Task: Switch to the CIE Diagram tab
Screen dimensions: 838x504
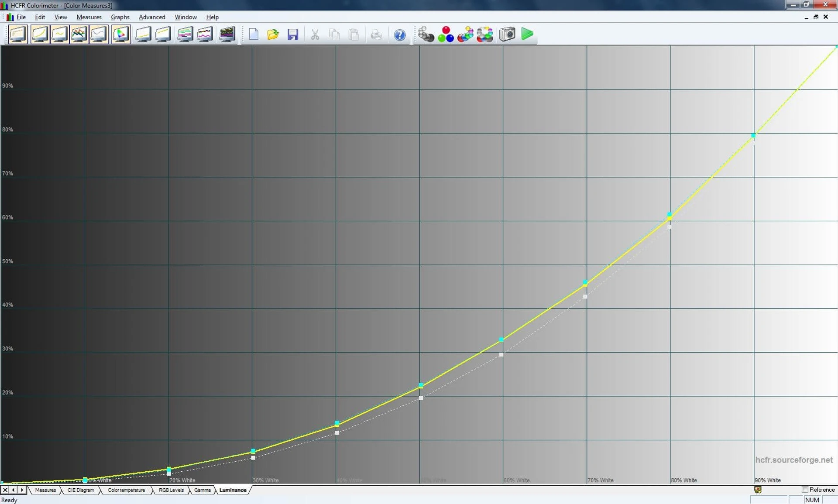Action: click(x=81, y=490)
